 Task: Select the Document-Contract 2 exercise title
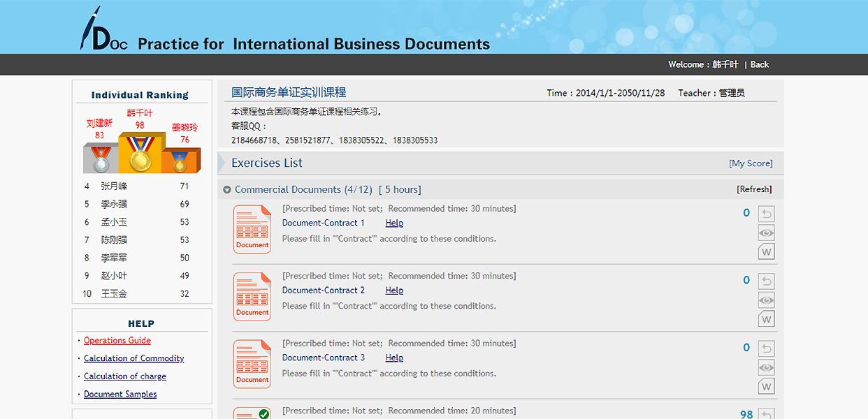pyautogui.click(x=324, y=290)
